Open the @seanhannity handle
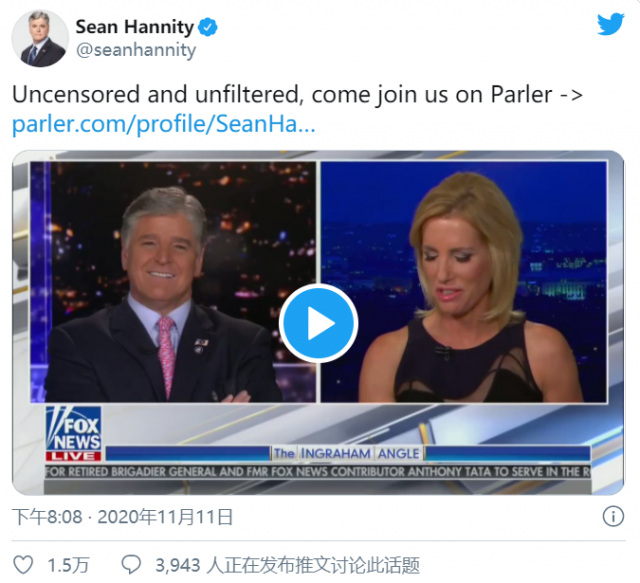The image size is (640, 583). 136,50
